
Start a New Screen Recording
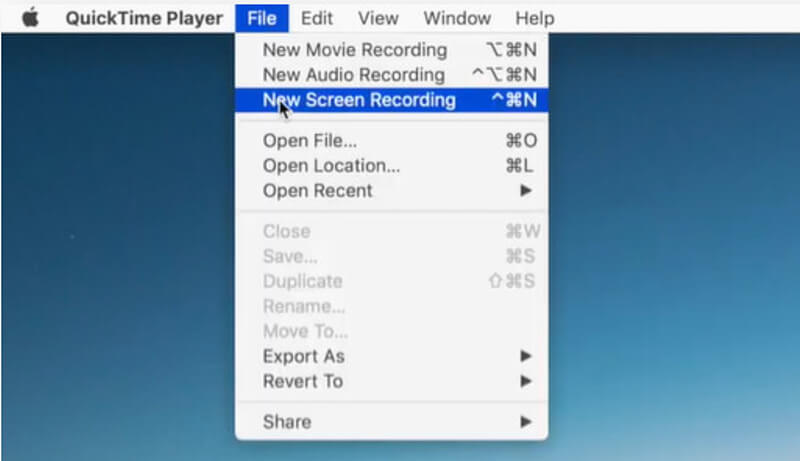pos(391,100)
